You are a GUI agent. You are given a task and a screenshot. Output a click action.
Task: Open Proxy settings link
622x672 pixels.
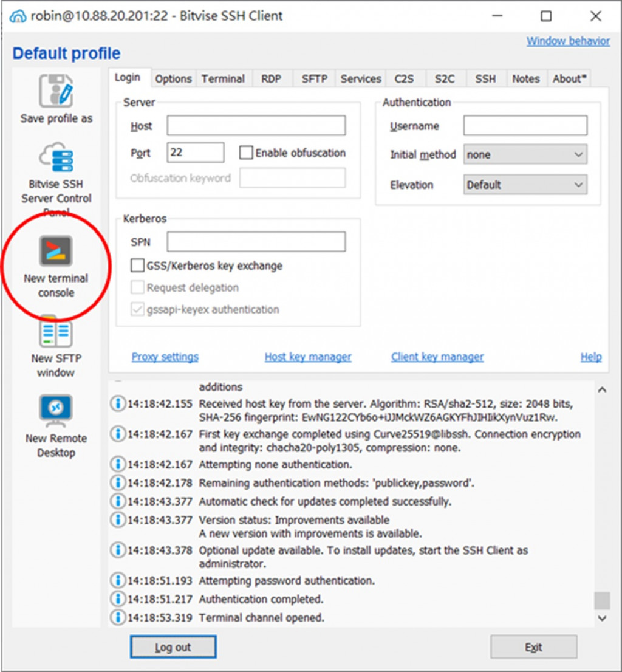coord(165,357)
